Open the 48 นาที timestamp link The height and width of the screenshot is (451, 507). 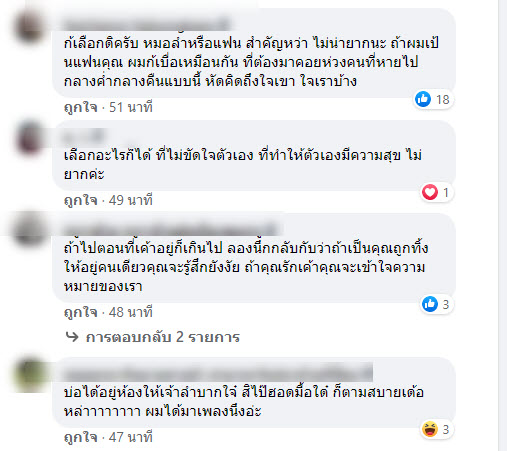[131, 312]
